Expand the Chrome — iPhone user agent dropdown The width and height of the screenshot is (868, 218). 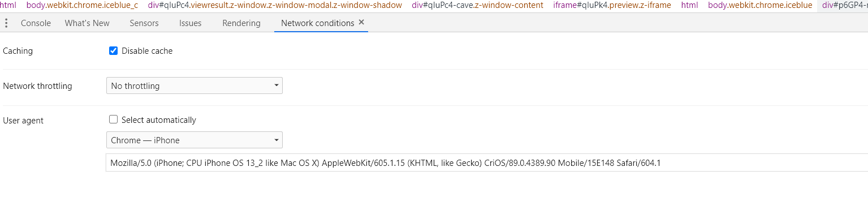tap(195, 140)
